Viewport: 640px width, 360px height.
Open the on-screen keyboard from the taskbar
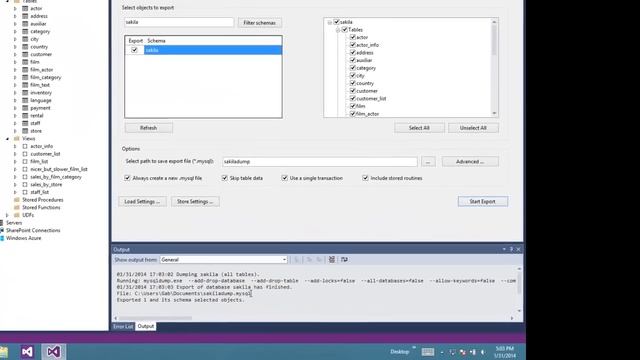428,352
